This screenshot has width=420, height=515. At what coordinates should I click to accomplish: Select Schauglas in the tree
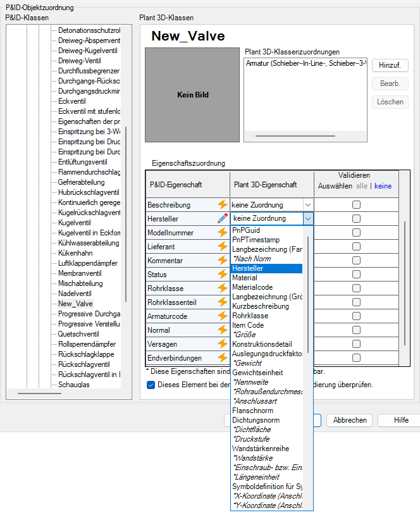(x=74, y=385)
